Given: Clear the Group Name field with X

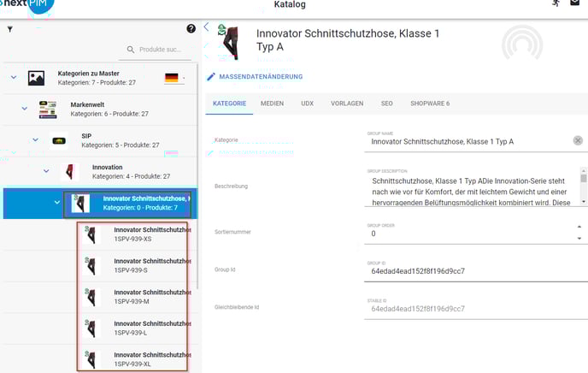Looking at the screenshot, I should coord(578,140).
